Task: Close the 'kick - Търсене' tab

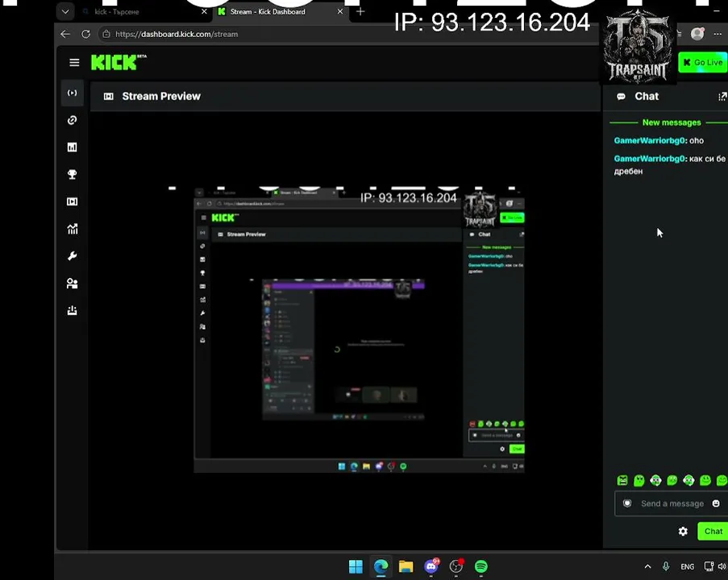Action: (204, 11)
